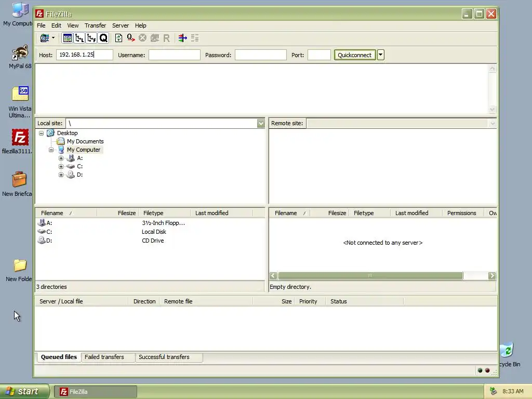This screenshot has height=399, width=532.
Task: Click the Reconnect R icon
Action: click(166, 38)
